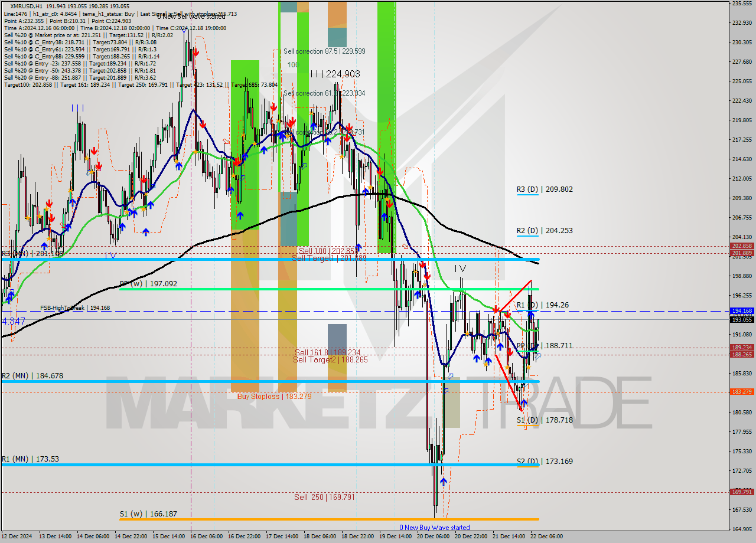Click the 'FSB-HighToBreak | 194.168' label
This screenshot has width=756, height=543.
(x=75, y=308)
